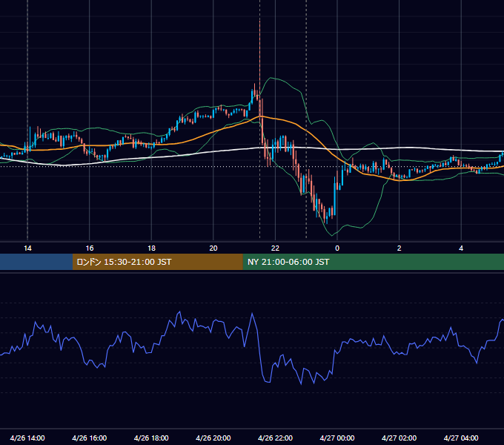
Task: Click the hour label 22 on the price chart axis
Action: (x=275, y=248)
